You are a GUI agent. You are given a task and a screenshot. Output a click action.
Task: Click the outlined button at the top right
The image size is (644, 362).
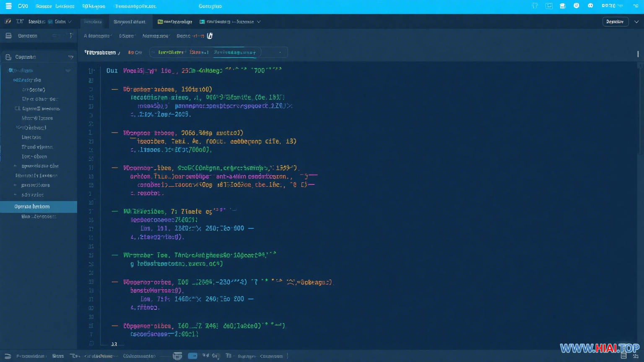pos(615,21)
